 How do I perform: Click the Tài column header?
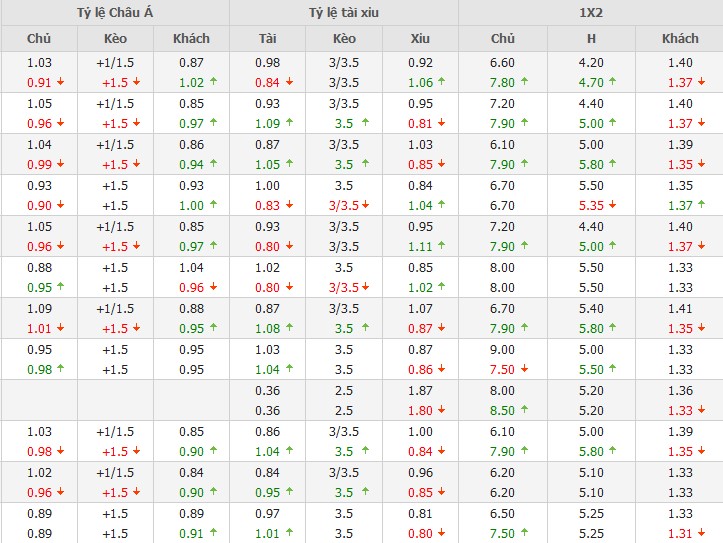point(268,39)
